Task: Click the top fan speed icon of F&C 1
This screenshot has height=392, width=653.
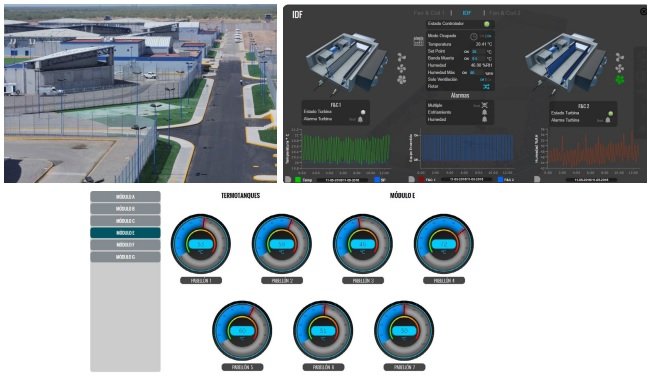Action: pos(401,57)
